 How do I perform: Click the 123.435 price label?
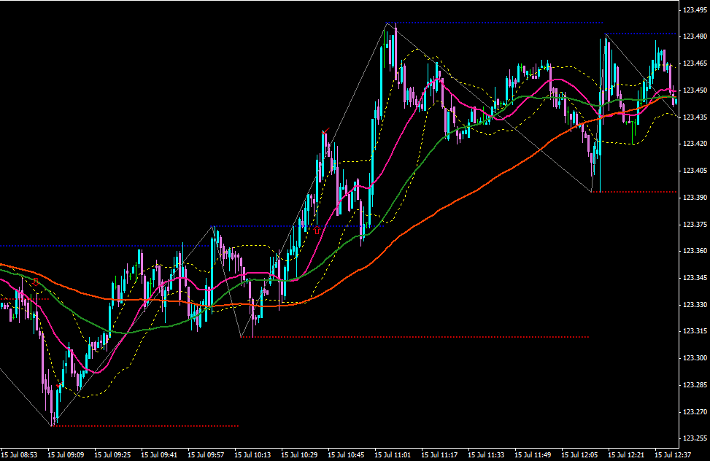[x=696, y=117]
